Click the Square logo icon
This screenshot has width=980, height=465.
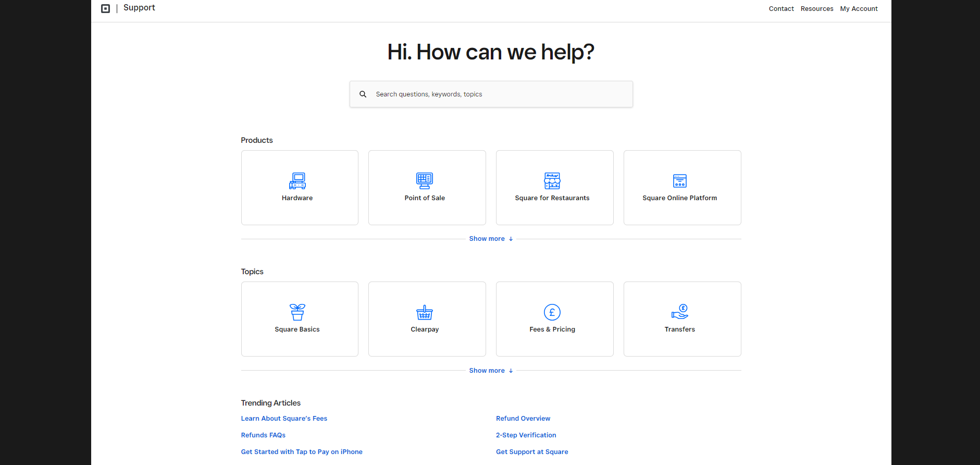pyautogui.click(x=105, y=8)
